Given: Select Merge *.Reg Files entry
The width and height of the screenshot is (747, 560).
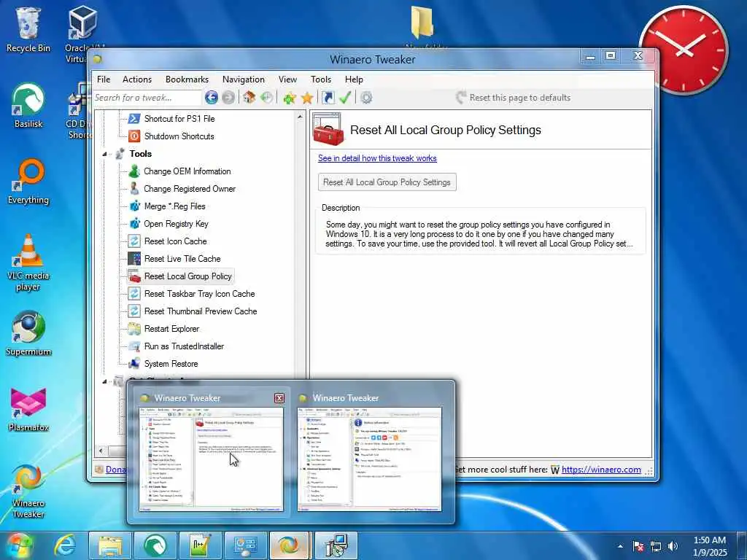Looking at the screenshot, I should point(174,206).
